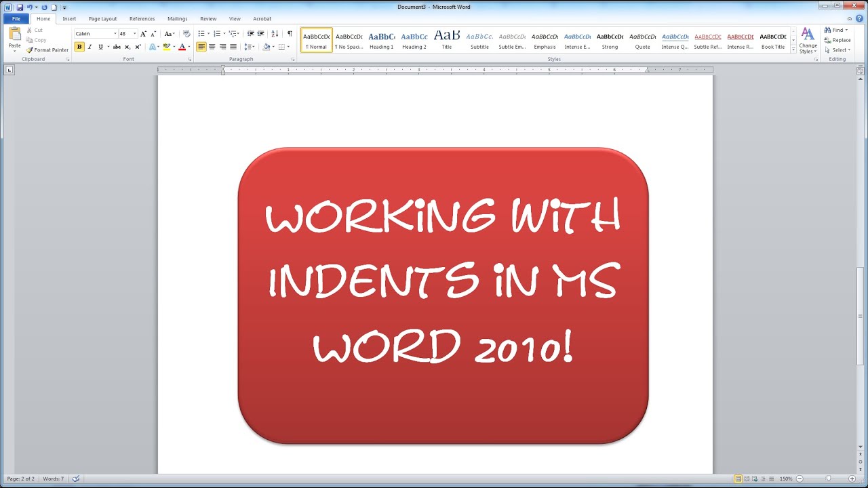This screenshot has height=488, width=868.
Task: Click the zoom slider handle
Action: pos(829,479)
